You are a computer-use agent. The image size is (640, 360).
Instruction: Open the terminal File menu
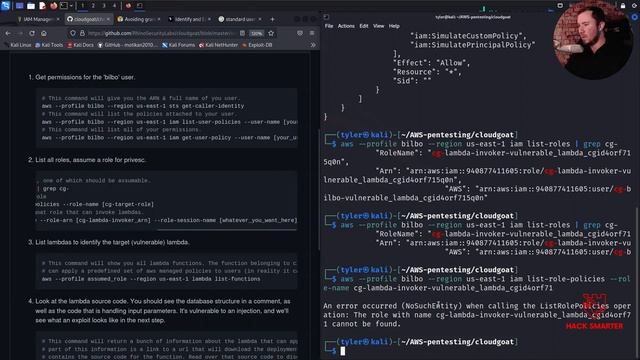pyautogui.click(x=329, y=26)
